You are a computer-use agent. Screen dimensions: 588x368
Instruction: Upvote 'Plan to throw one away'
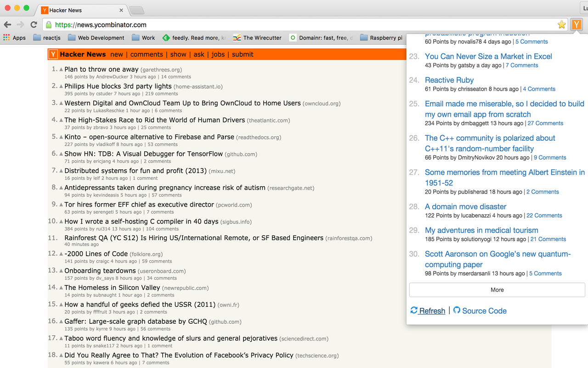point(61,69)
